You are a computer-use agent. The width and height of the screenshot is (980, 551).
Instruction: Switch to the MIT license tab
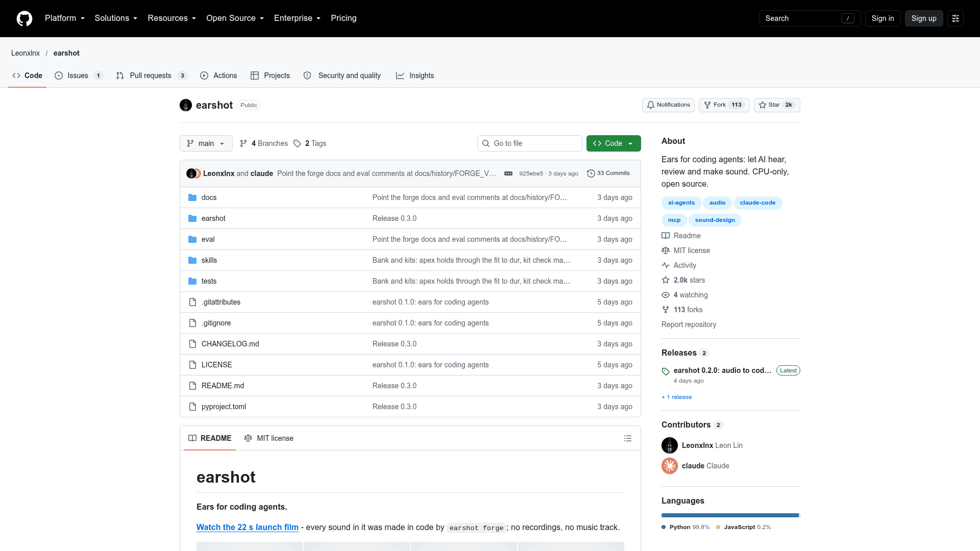tap(268, 438)
